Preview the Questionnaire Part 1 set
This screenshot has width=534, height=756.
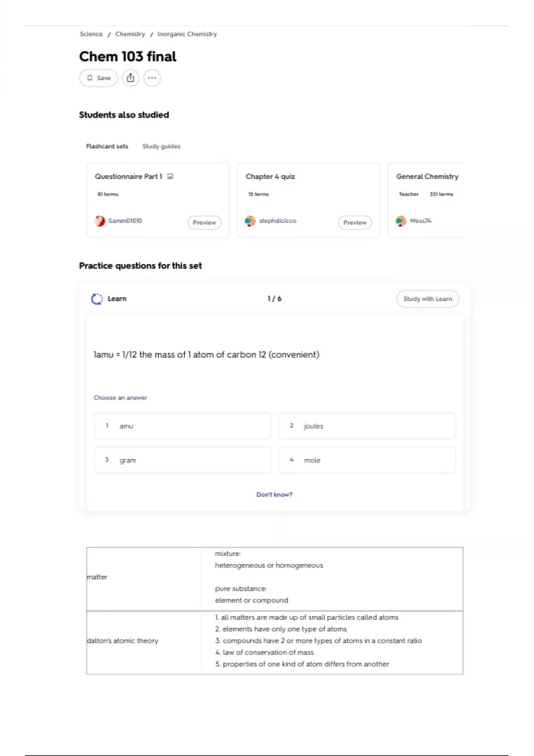pos(204,222)
